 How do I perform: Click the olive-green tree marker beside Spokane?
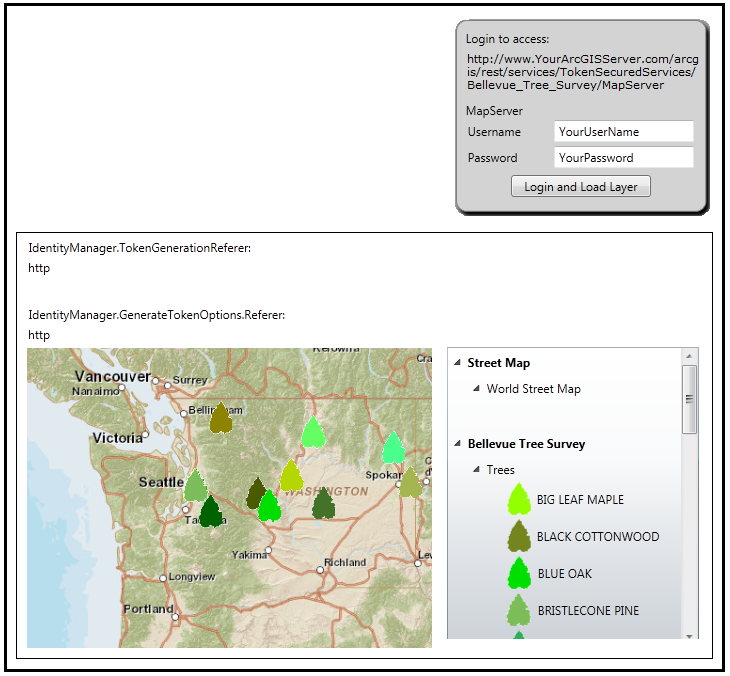411,482
